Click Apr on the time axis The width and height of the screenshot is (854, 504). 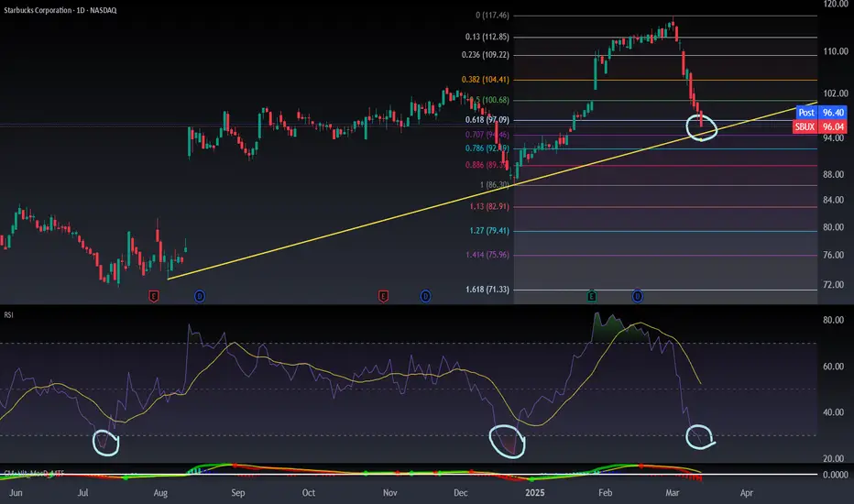(746, 493)
